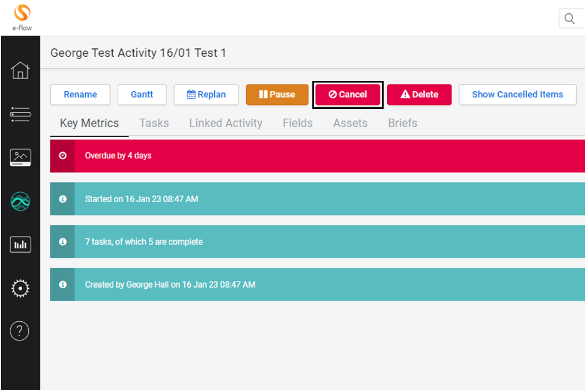This screenshot has height=392, width=586.
Task: Open the list lines sidebar icon
Action: (x=20, y=114)
